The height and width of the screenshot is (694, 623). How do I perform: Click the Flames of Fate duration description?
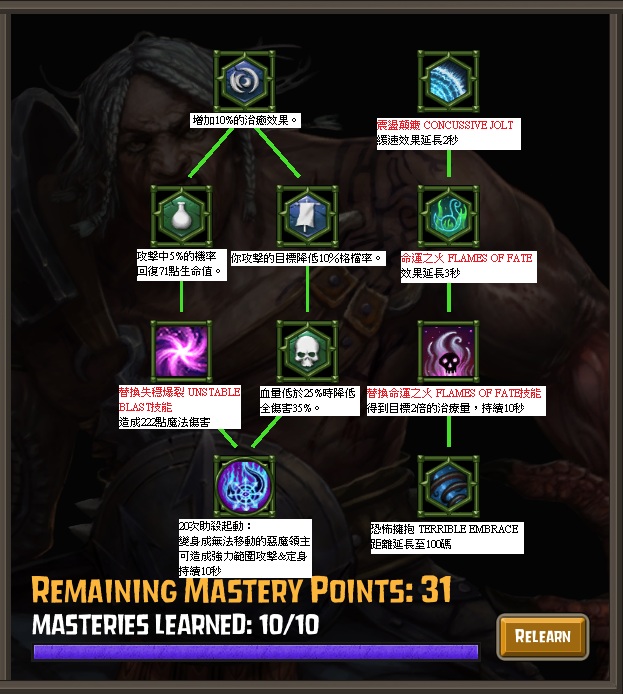[x=469, y=267]
